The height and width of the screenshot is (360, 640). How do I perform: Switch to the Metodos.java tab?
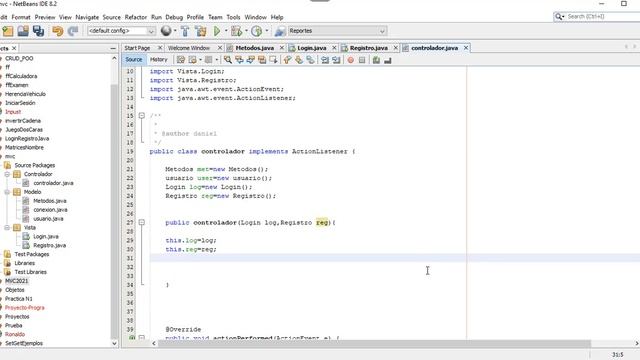(255, 48)
